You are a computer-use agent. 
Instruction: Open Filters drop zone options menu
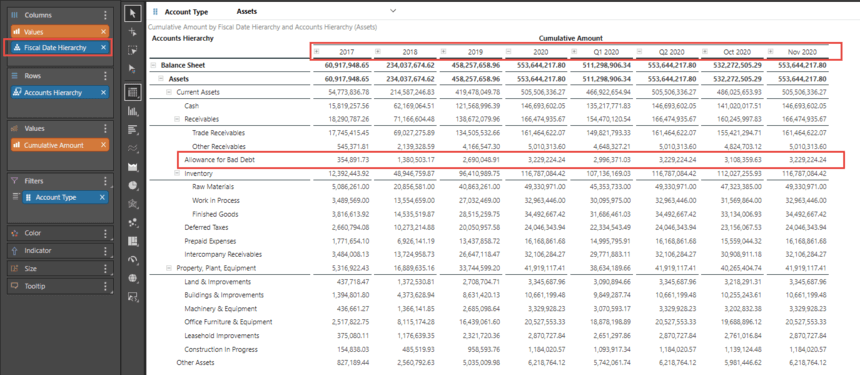coord(106,180)
